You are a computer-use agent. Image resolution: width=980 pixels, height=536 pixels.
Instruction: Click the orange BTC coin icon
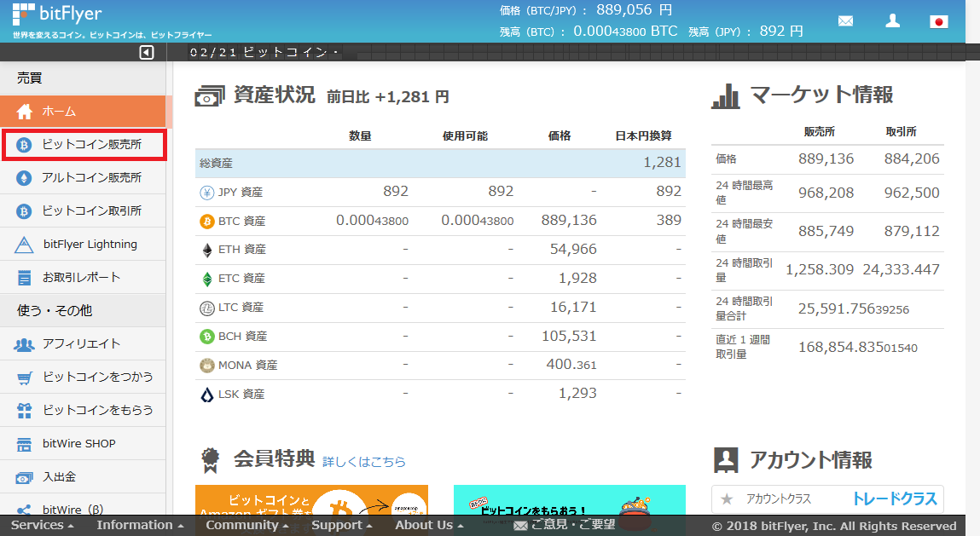click(x=207, y=222)
